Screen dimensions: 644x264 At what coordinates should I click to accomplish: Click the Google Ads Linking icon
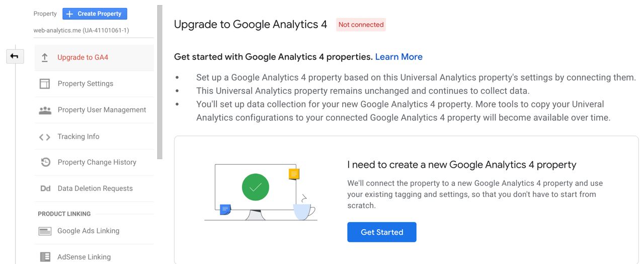45,231
